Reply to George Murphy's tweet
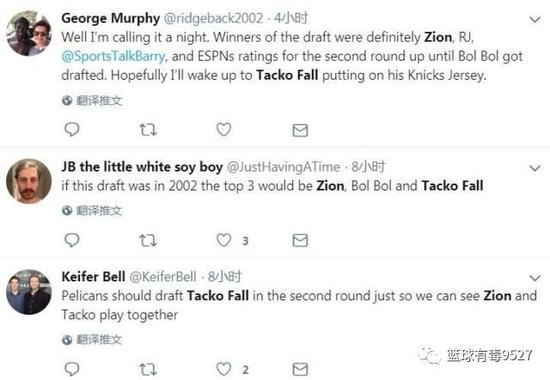This screenshot has width=550, height=380. point(72,129)
